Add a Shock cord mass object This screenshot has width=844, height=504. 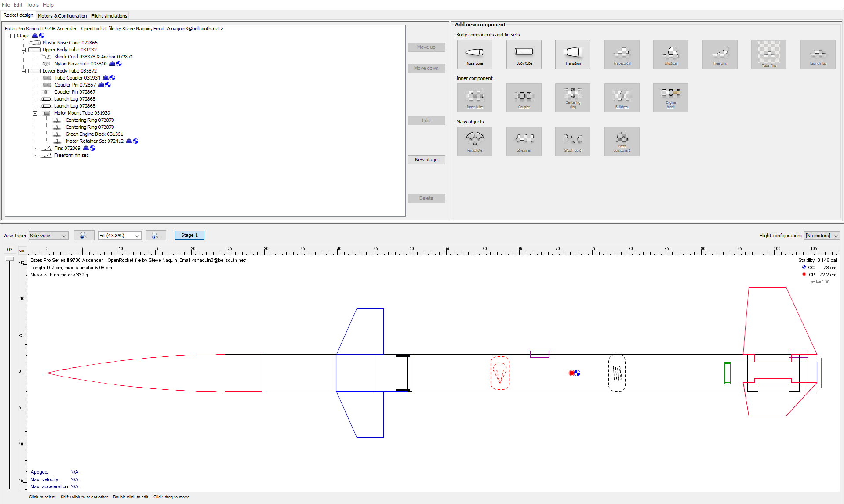pyautogui.click(x=572, y=141)
